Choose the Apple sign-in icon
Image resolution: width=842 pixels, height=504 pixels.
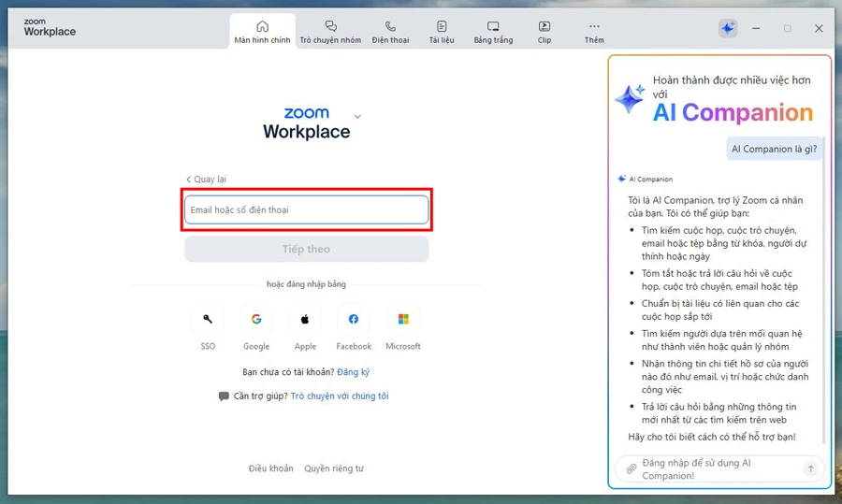305,320
